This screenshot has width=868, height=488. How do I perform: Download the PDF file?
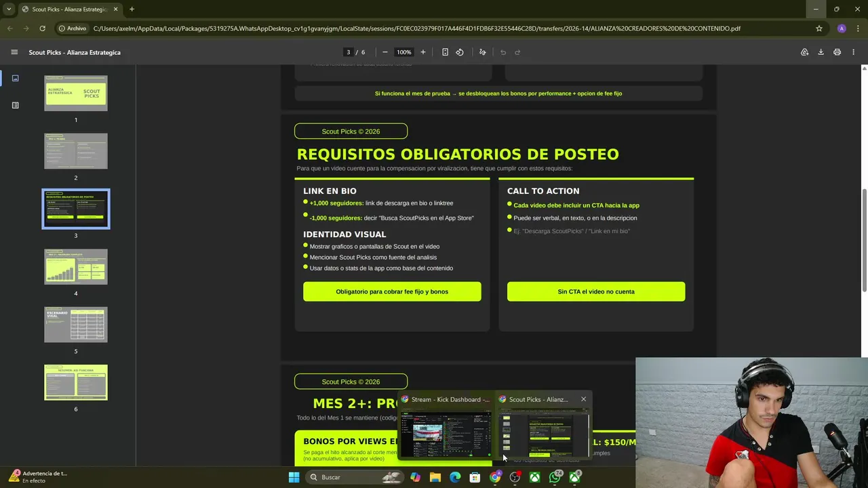(x=821, y=52)
